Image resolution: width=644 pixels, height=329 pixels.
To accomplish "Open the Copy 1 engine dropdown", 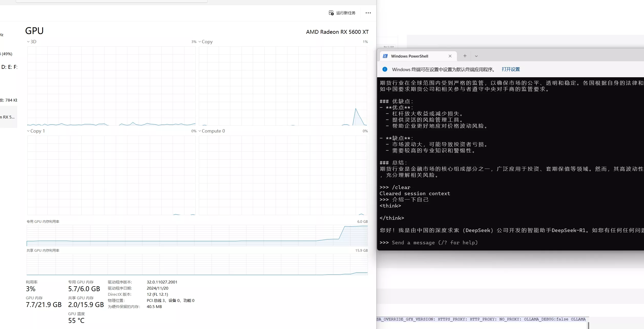I will pyautogui.click(x=36, y=131).
